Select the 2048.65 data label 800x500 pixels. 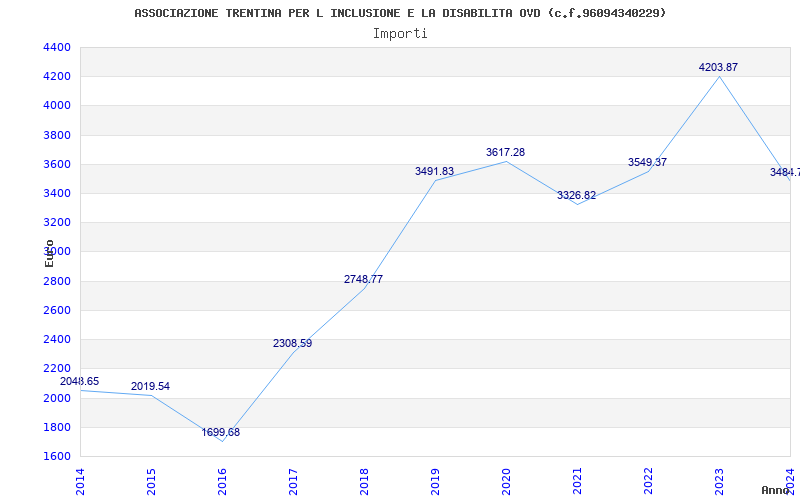tap(80, 382)
